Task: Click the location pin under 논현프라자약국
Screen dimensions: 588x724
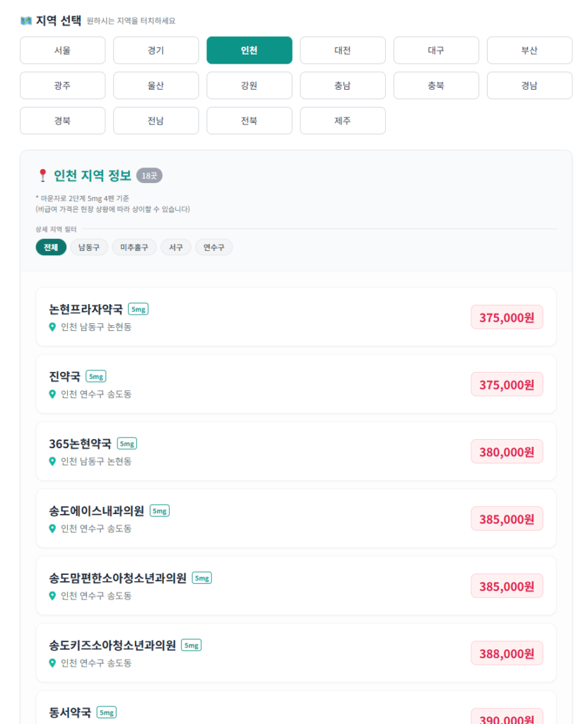Action: pos(52,327)
